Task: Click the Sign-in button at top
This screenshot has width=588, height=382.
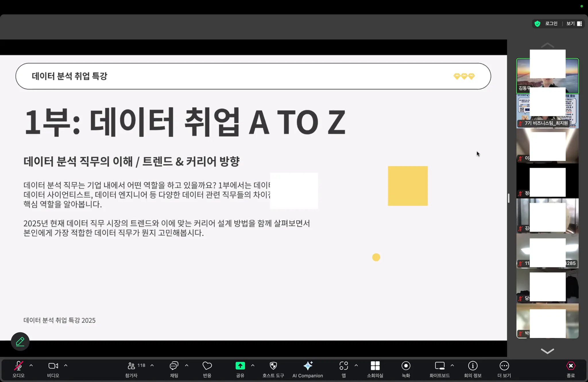Action: 551,24
